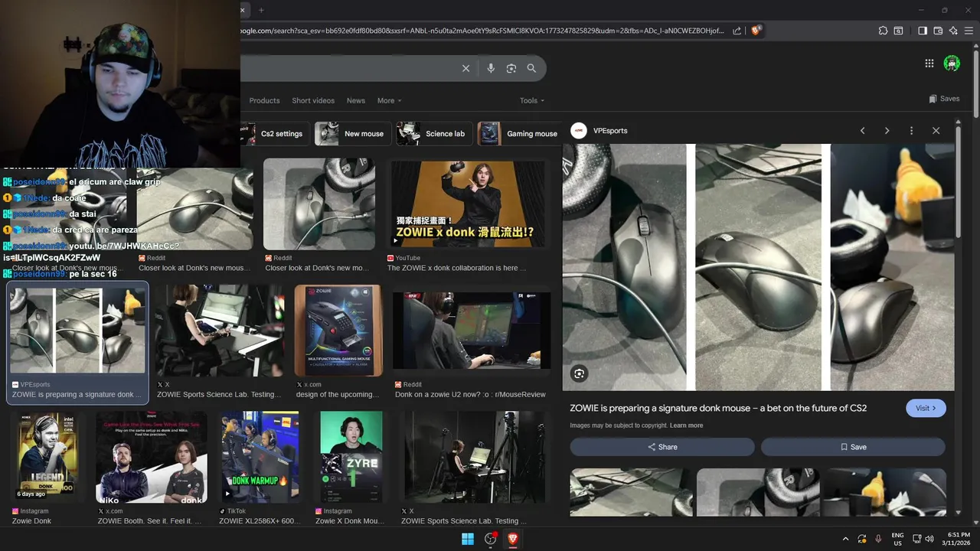Viewport: 980px width, 551px height.
Task: Toggle the browser sidebar panel
Action: (x=923, y=31)
